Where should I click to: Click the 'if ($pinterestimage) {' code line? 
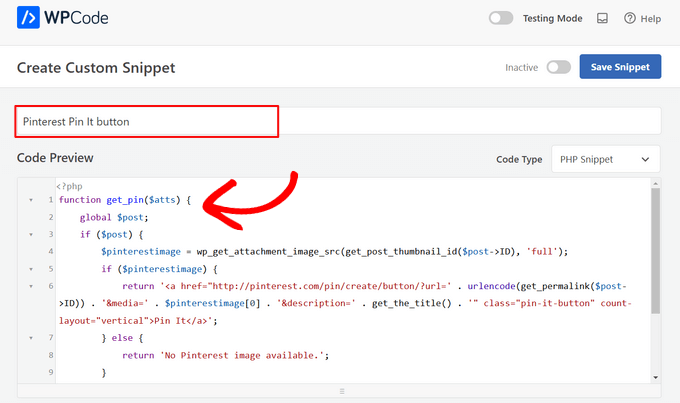coord(160,269)
